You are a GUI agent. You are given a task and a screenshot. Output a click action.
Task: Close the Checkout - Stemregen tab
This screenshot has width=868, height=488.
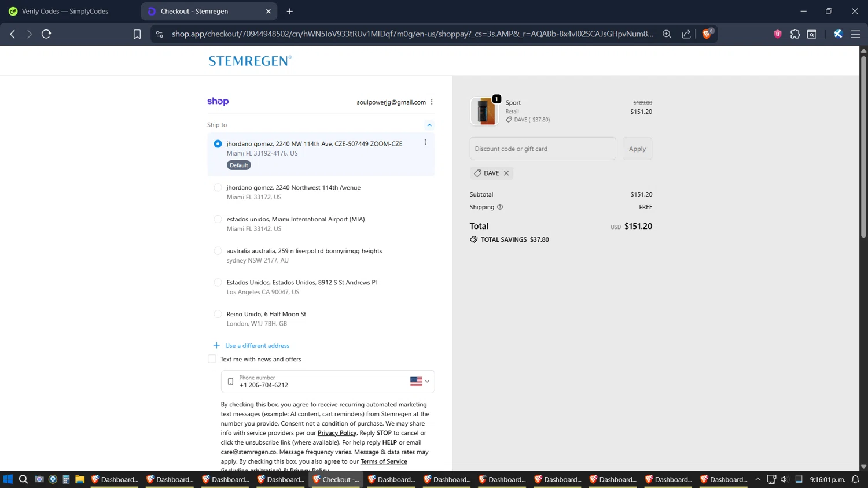pyautogui.click(x=269, y=11)
